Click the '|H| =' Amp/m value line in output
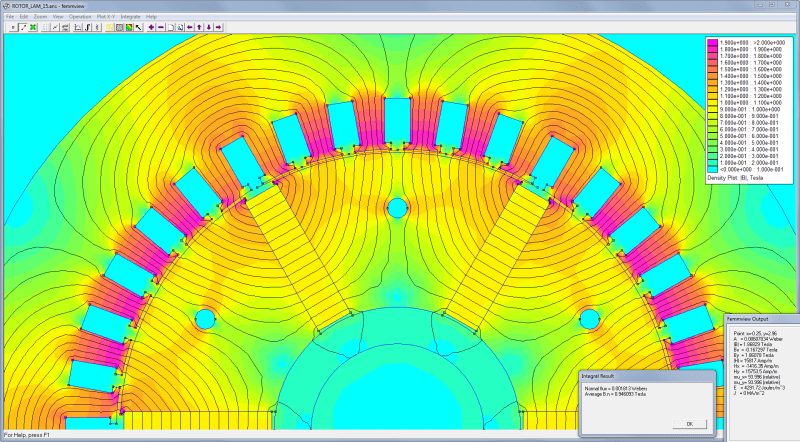The image size is (800, 442). tap(753, 361)
